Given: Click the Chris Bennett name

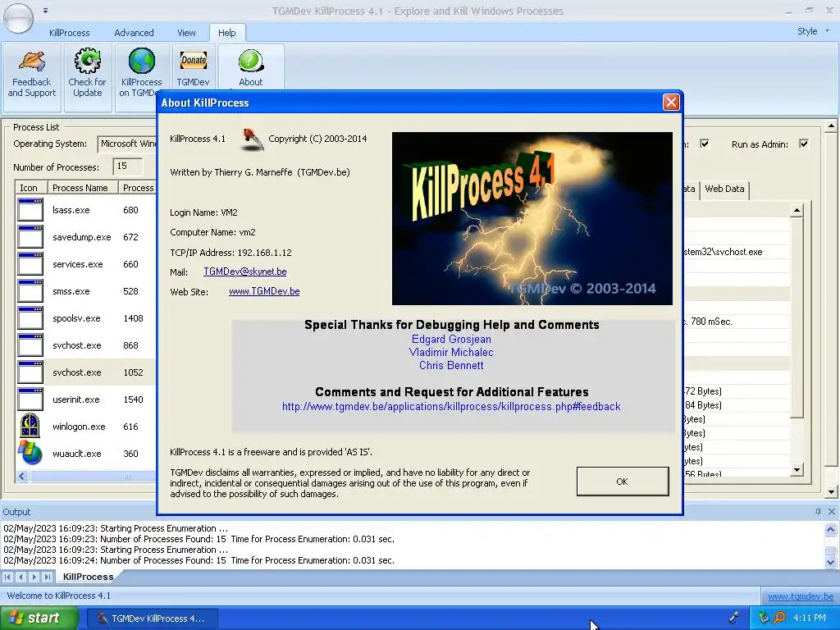Looking at the screenshot, I should pos(451,365).
